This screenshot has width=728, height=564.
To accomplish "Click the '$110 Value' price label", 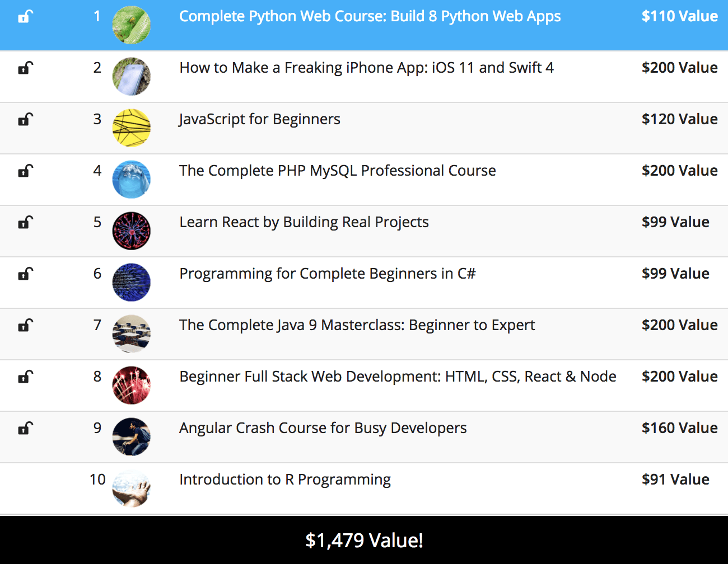I will pyautogui.click(x=679, y=16).
